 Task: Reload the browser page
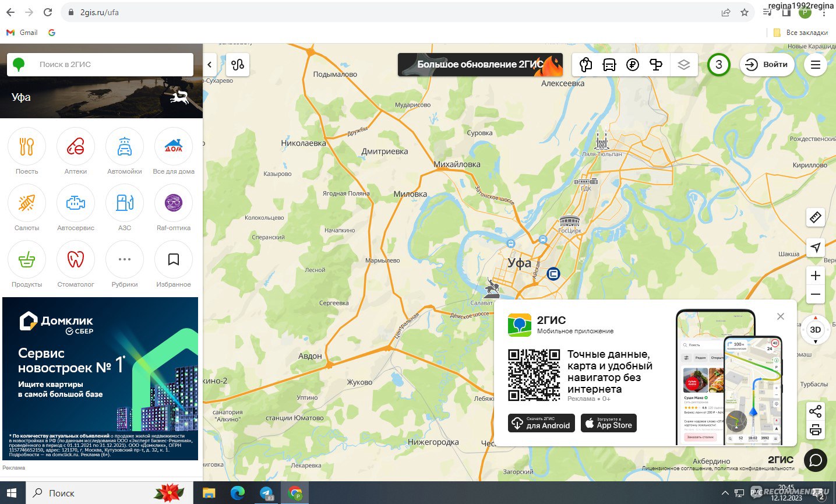[48, 12]
